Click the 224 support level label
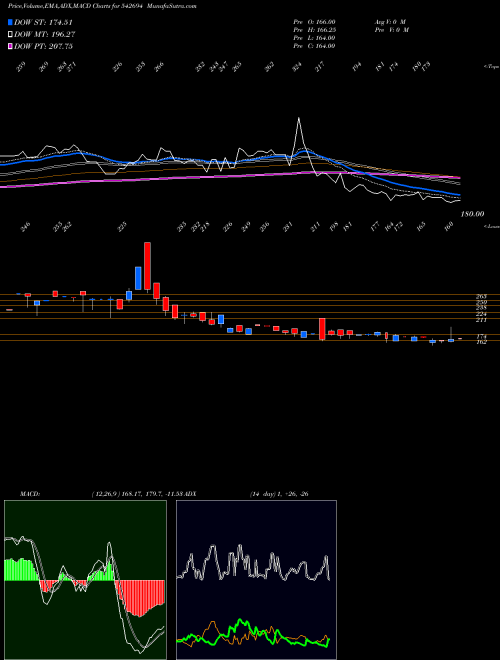 click(481, 314)
